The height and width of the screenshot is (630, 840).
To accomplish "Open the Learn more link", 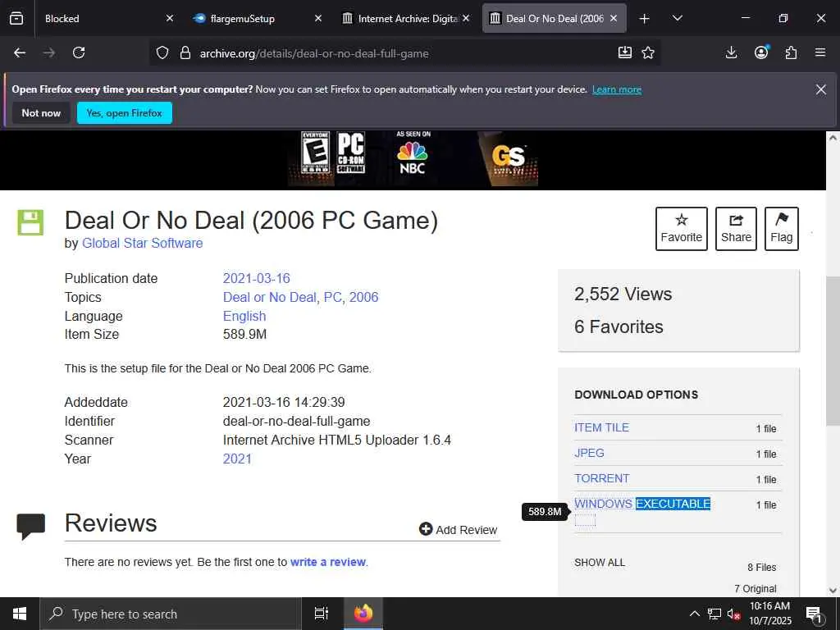I will coord(617,89).
